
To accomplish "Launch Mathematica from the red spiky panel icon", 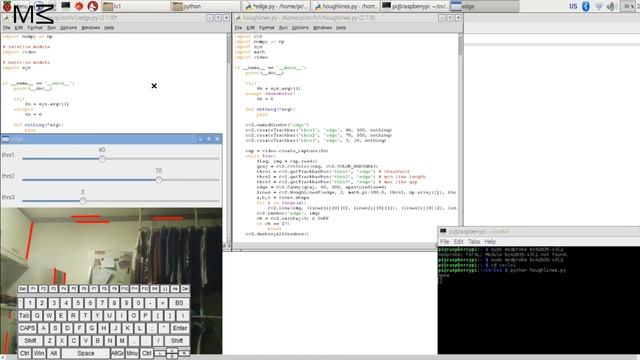I will point(79,6).
